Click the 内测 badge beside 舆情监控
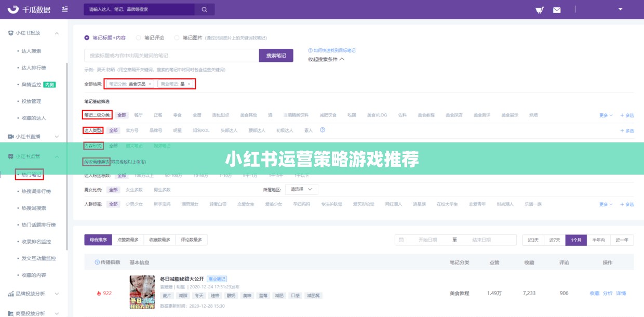644x317 pixels. (50, 85)
